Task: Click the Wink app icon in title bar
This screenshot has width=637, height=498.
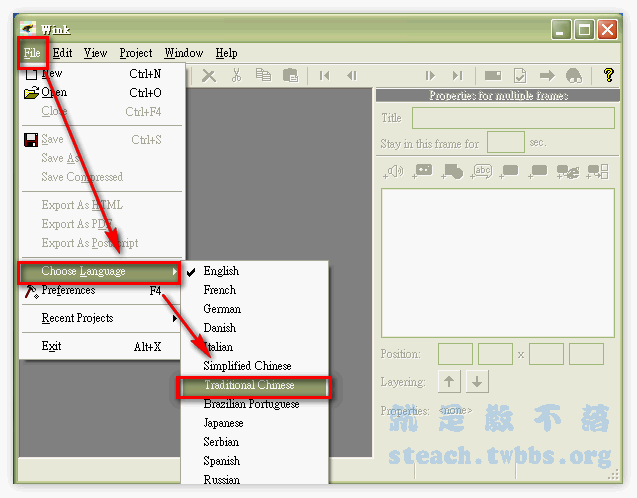Action: click(x=28, y=29)
